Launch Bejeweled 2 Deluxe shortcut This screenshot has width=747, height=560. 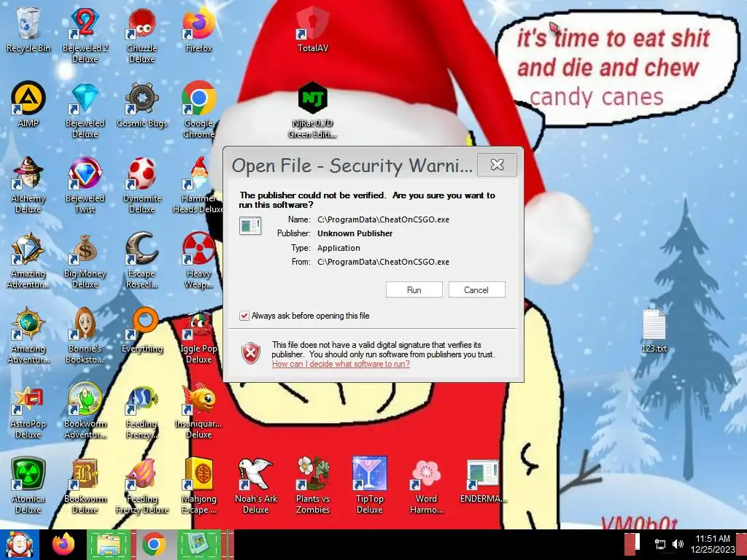tap(85, 34)
